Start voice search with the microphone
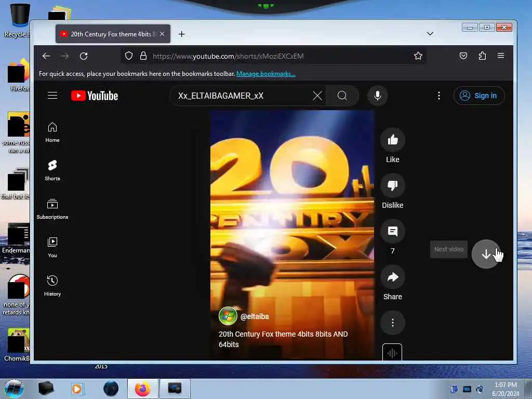This screenshot has height=399, width=532. click(377, 96)
